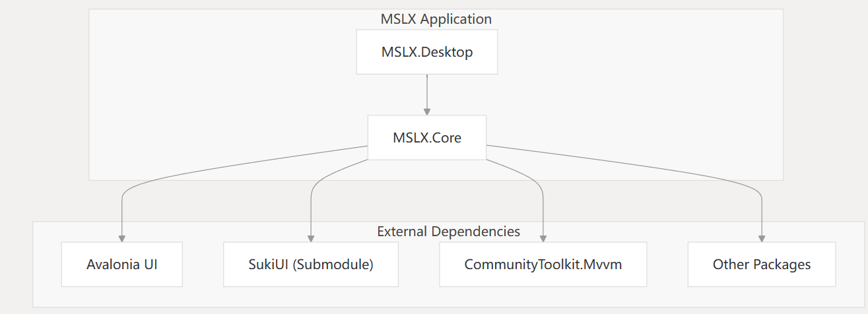Click the SukiUI (Submodule) node
This screenshot has height=314, width=868.
tap(311, 265)
